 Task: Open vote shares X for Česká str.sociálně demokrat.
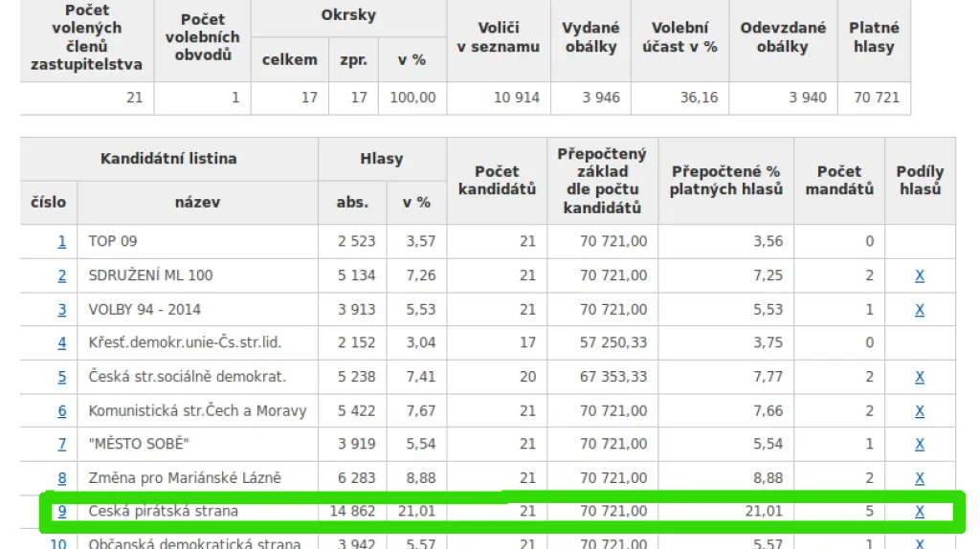(920, 377)
